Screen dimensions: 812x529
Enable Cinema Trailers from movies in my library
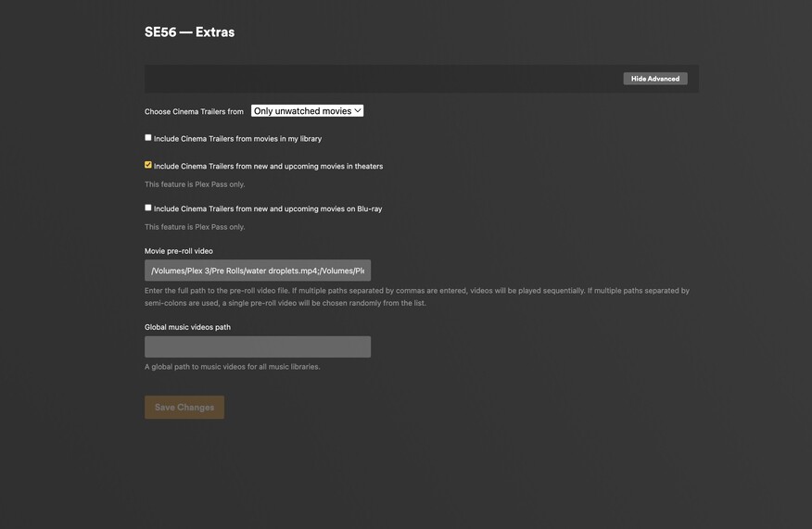[148, 138]
